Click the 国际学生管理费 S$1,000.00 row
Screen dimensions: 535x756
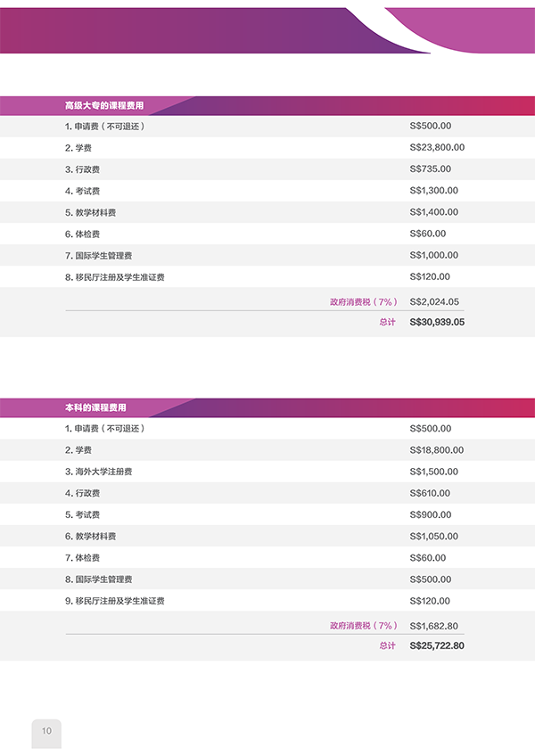coord(267,255)
